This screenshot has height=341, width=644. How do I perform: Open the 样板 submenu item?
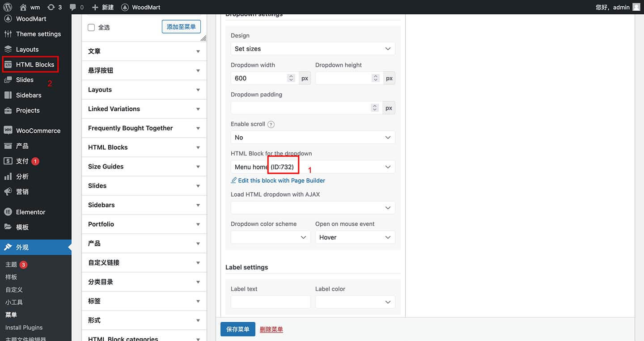11,277
